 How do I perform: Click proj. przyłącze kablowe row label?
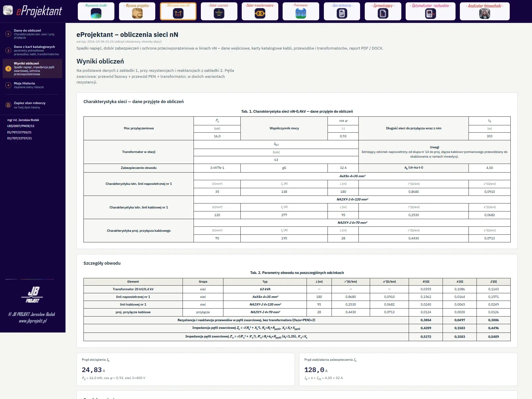133,312
